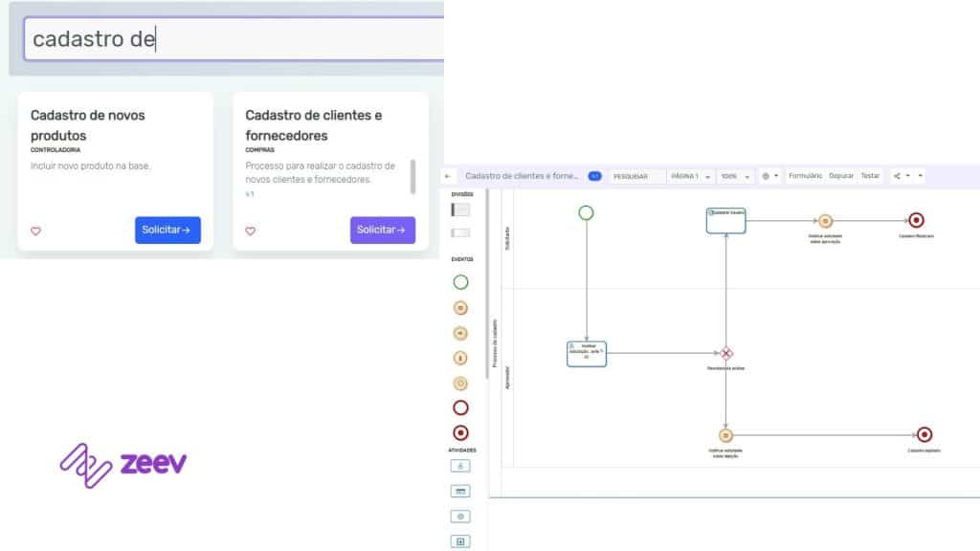Open the Página 1 dropdown
980x551 pixels.
[x=690, y=176]
